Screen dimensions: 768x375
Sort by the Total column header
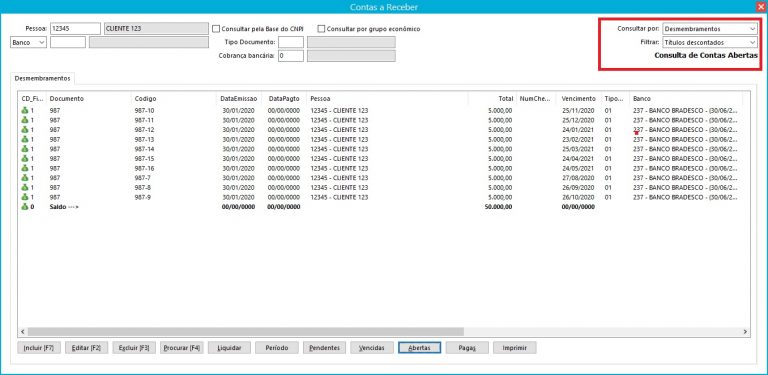coord(492,98)
